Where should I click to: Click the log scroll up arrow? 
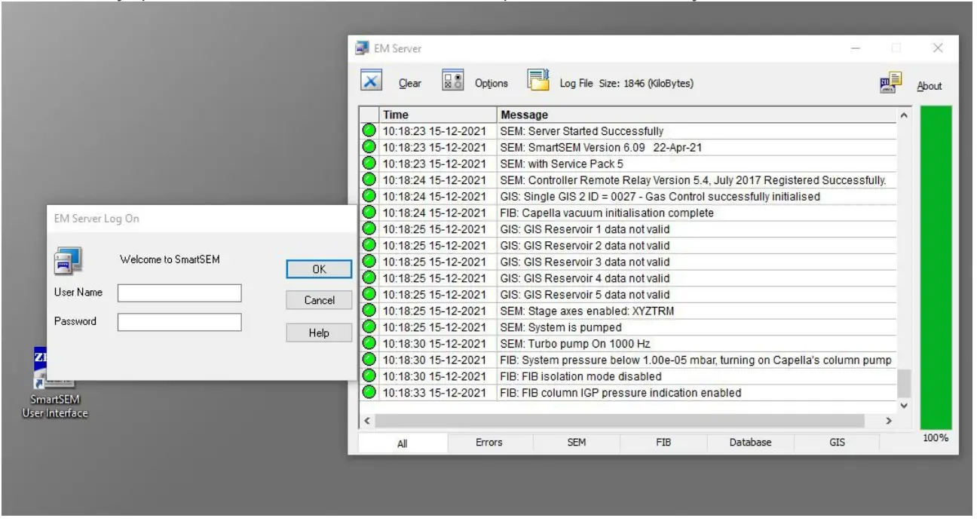point(904,115)
